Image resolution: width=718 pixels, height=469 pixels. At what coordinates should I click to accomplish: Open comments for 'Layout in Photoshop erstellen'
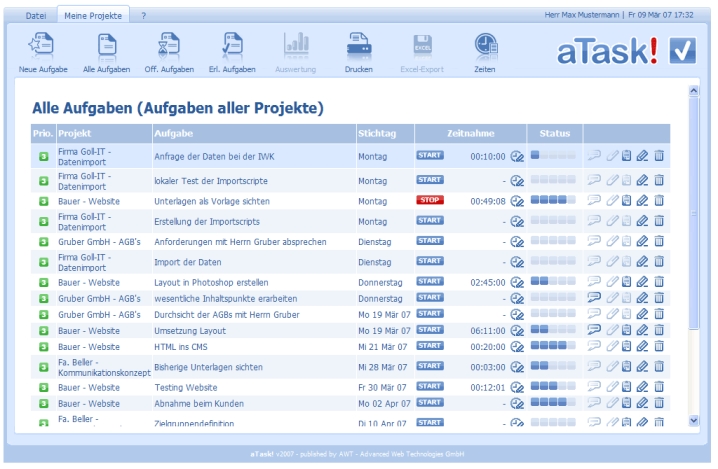tap(594, 283)
